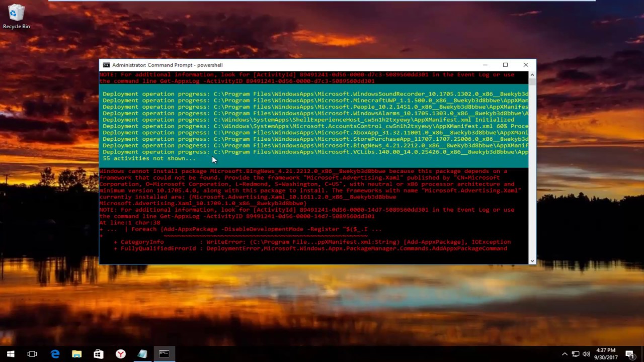Open the Microsoft Store taskbar icon
Image resolution: width=644 pixels, height=362 pixels.
99,354
